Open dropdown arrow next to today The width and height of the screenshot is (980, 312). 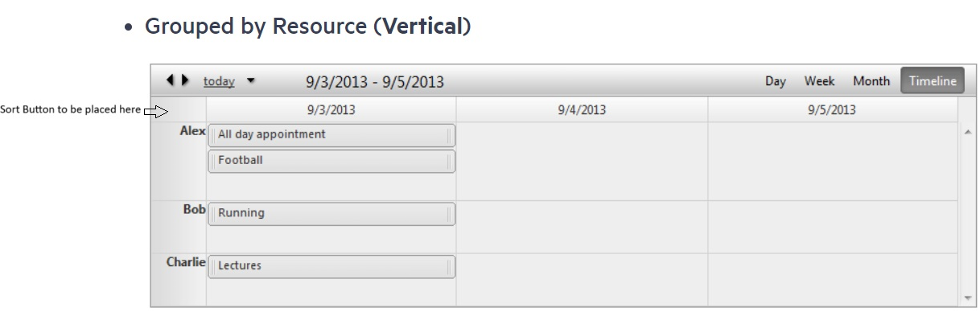250,81
